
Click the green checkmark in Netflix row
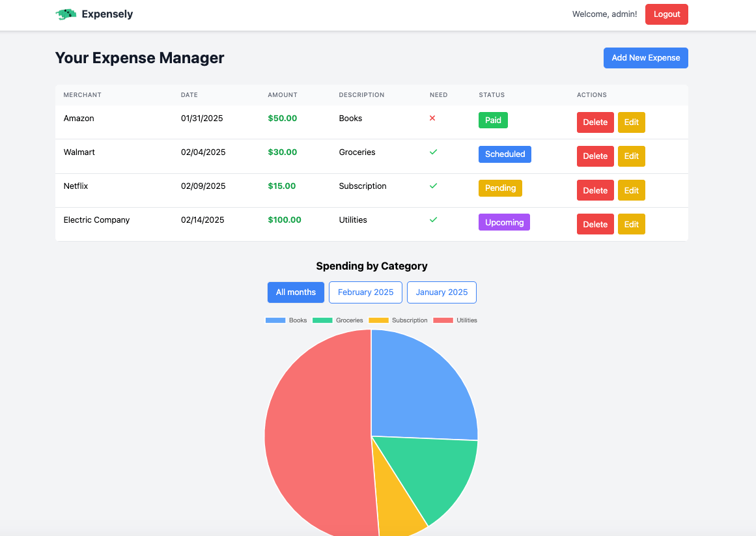[433, 186]
